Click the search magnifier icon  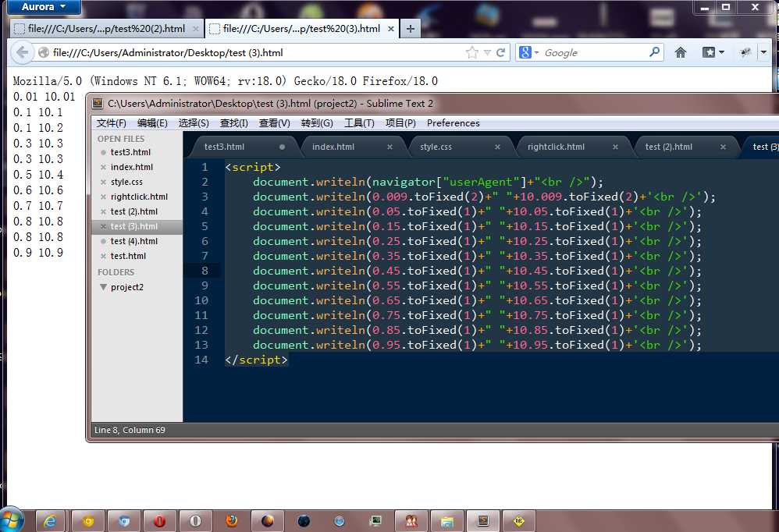coord(655,51)
